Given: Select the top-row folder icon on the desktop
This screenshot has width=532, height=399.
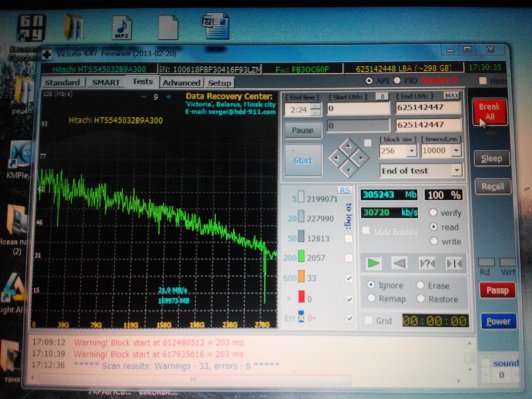Looking at the screenshot, I should [x=74, y=27].
